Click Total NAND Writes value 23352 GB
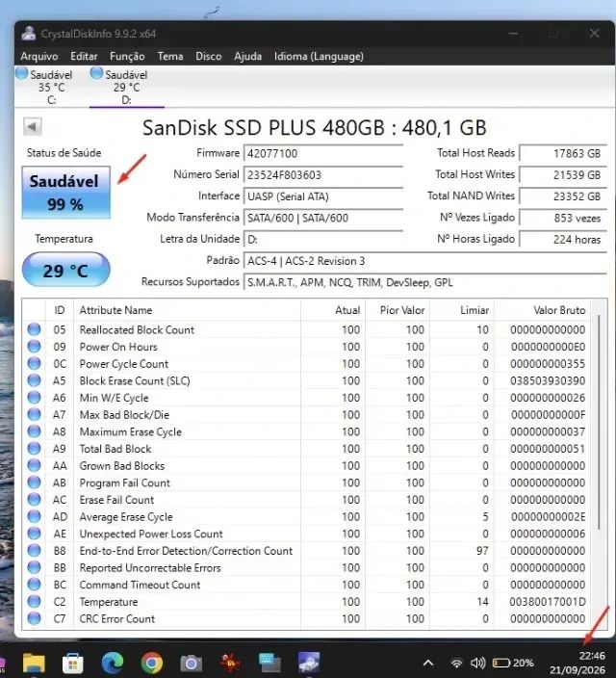The height and width of the screenshot is (678, 616). pos(563,196)
